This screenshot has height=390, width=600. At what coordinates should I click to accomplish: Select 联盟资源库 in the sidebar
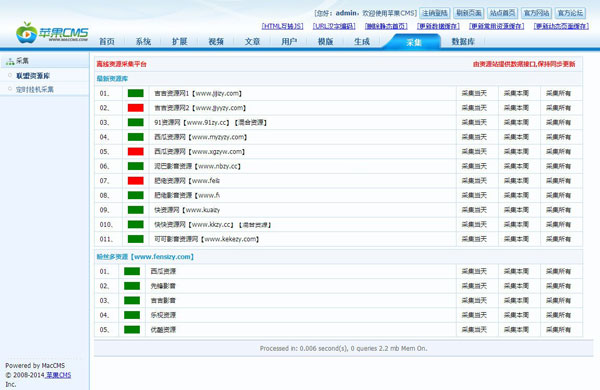point(33,76)
